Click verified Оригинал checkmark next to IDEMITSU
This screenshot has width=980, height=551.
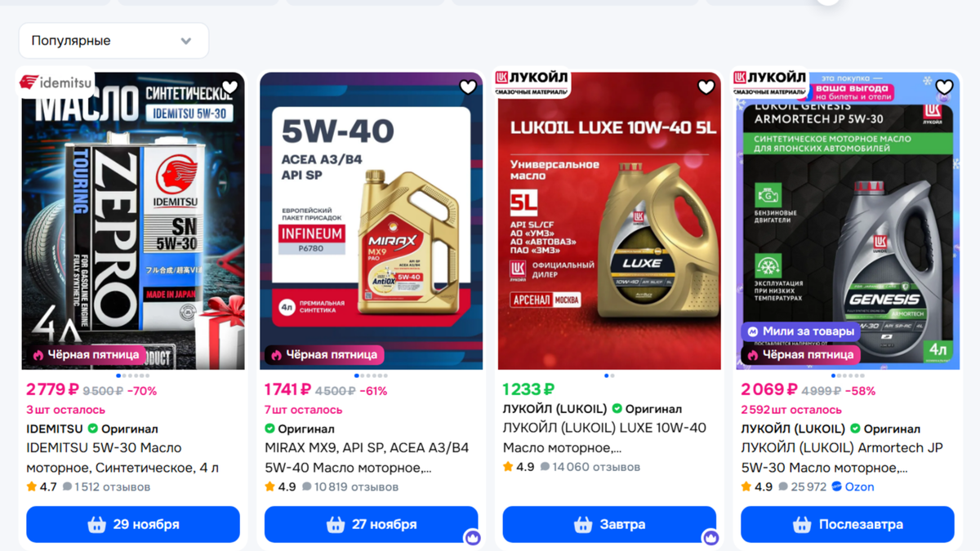click(x=93, y=429)
